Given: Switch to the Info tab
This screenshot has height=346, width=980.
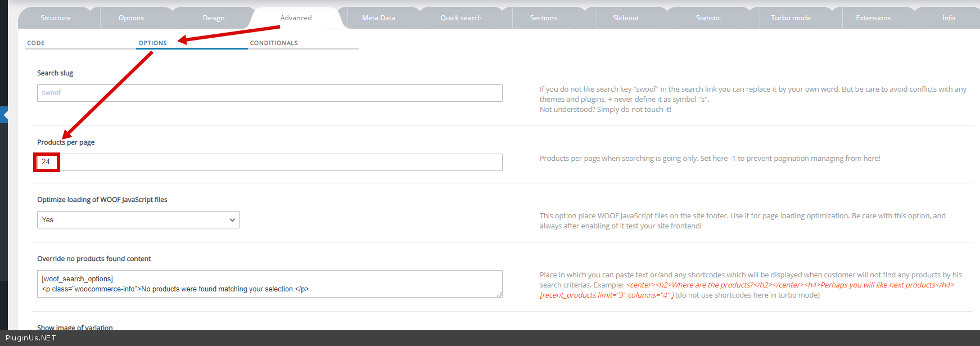Looking at the screenshot, I should tap(949, 18).
